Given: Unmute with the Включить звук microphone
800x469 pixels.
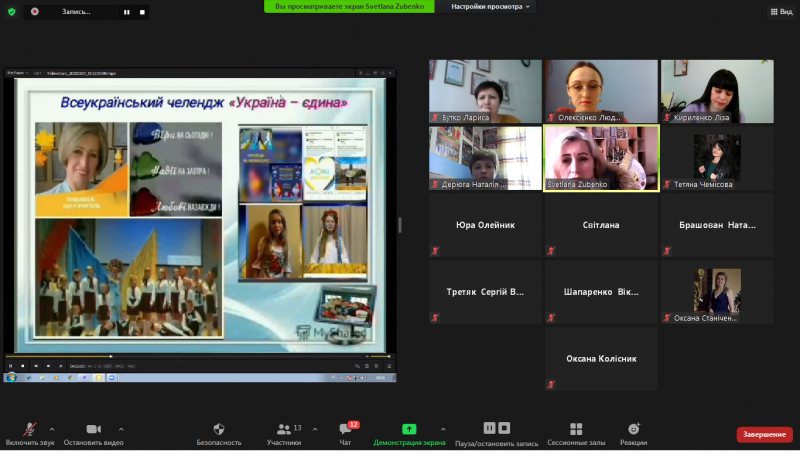Looking at the screenshot, I should (x=30, y=429).
